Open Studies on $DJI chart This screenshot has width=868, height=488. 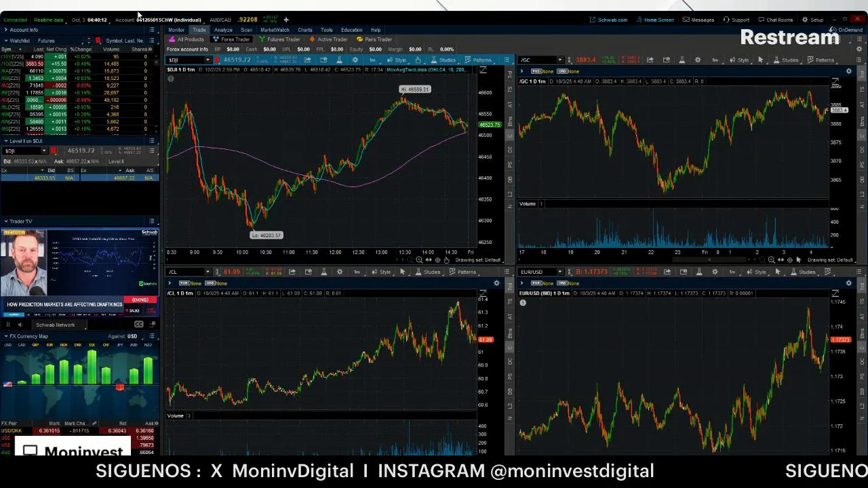click(443, 60)
